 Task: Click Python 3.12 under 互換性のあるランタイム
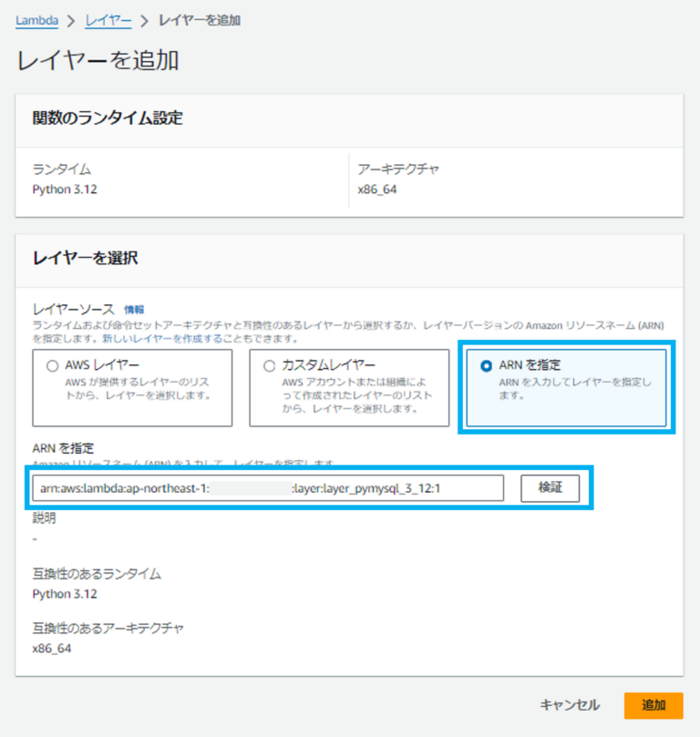[x=64, y=594]
